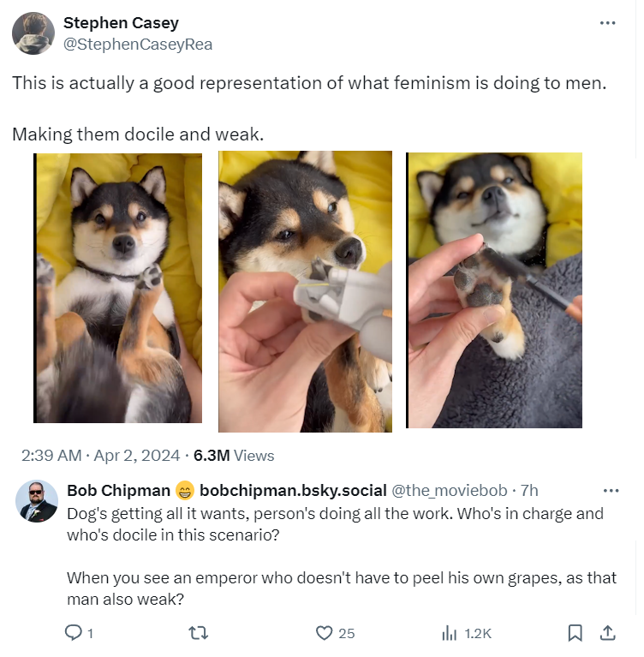
Task: Open the @the_moviebob handle link
Action: coord(449,490)
